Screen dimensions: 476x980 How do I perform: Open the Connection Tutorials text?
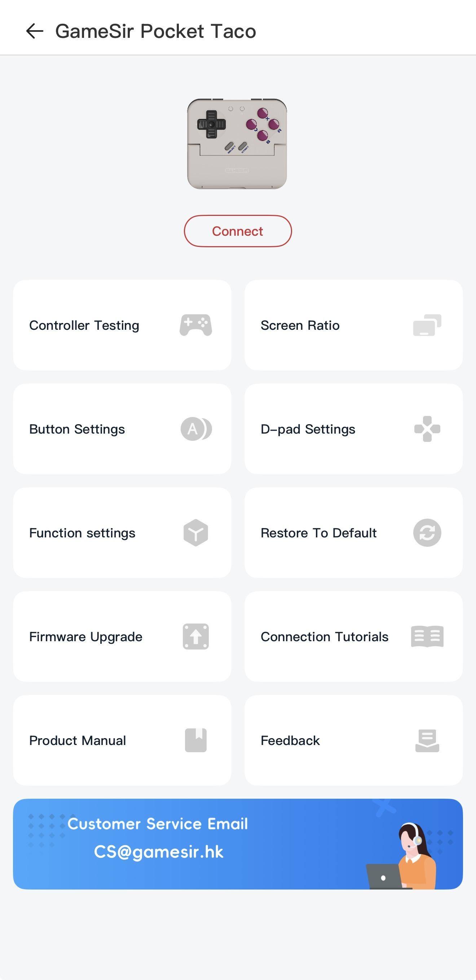[325, 637]
